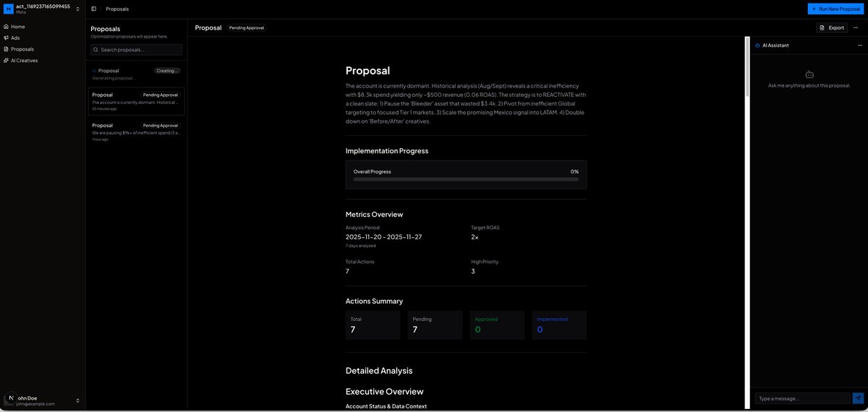
Task: Click the Ads megaphone icon
Action: point(7,38)
